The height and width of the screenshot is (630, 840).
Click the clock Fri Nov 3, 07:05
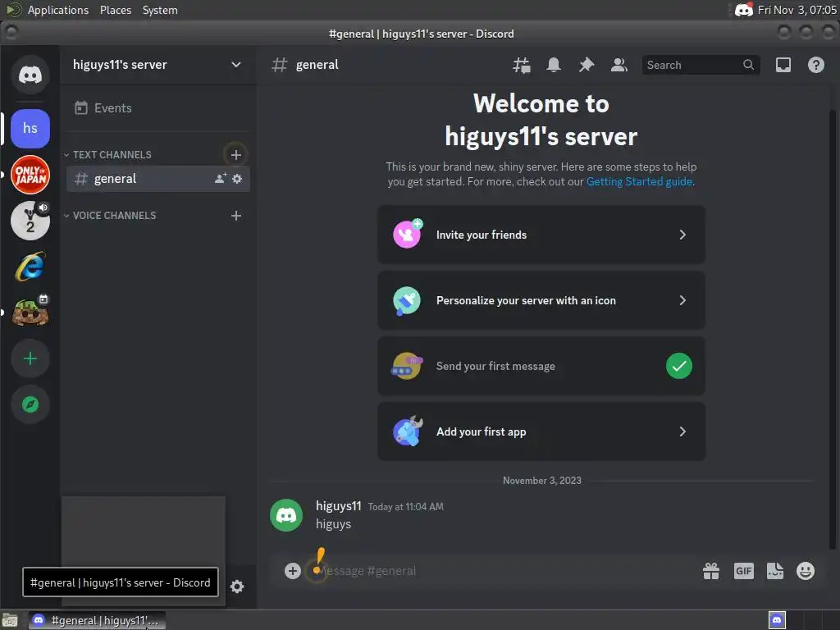(797, 10)
